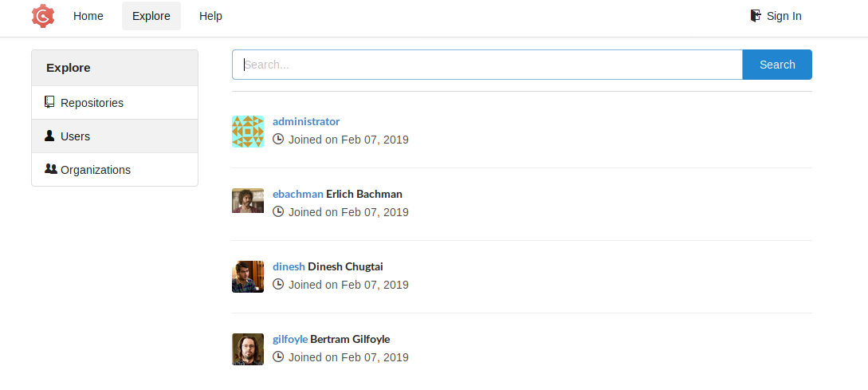Screen dimensions: 868x390
Task: Visit the gilfoyle username link
Action: tap(290, 339)
